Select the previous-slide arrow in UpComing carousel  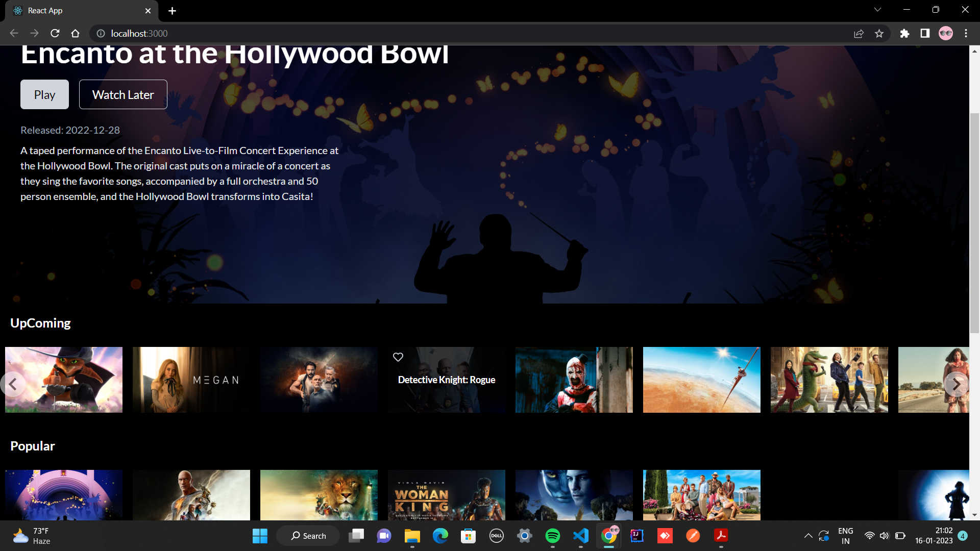point(13,384)
